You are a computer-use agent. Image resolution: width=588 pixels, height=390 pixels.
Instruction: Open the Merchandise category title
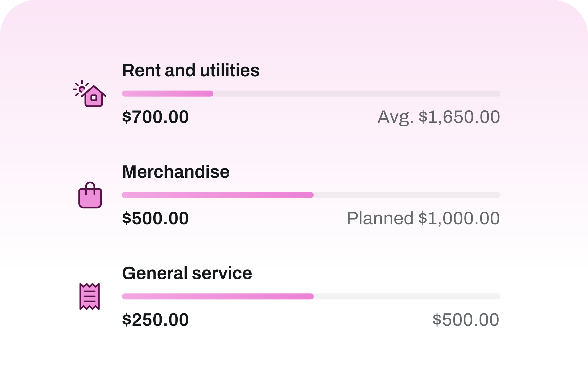point(176,172)
